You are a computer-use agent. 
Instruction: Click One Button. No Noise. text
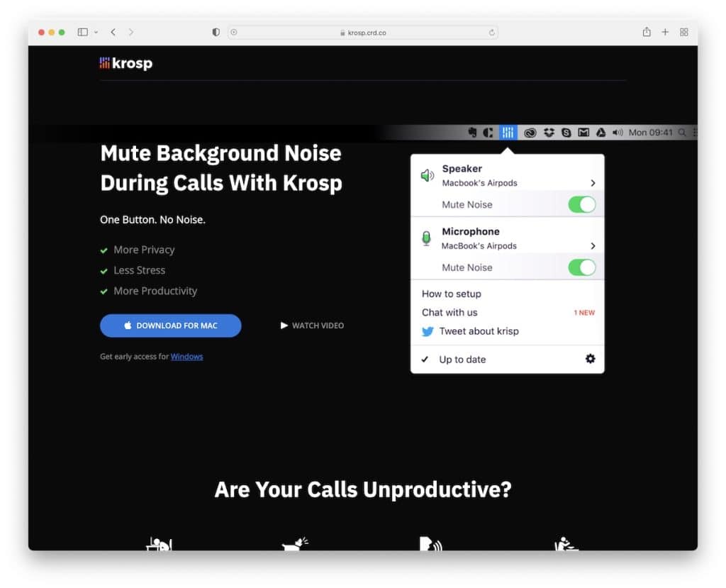pyautogui.click(x=153, y=220)
